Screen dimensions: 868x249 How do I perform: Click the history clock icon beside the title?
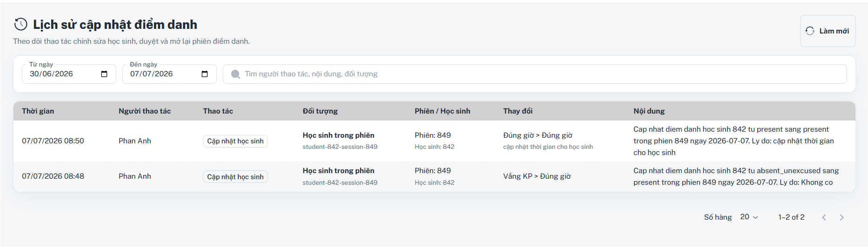click(21, 24)
